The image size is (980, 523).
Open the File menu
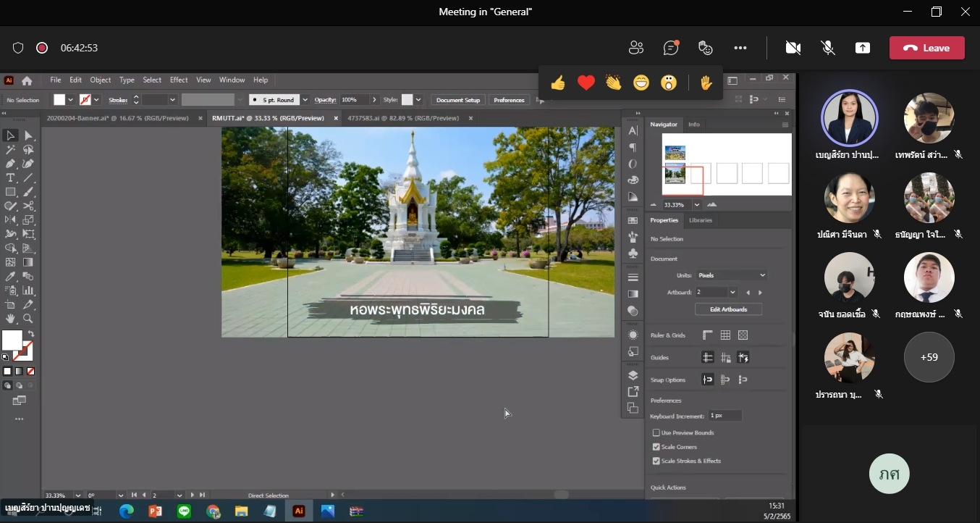56,80
